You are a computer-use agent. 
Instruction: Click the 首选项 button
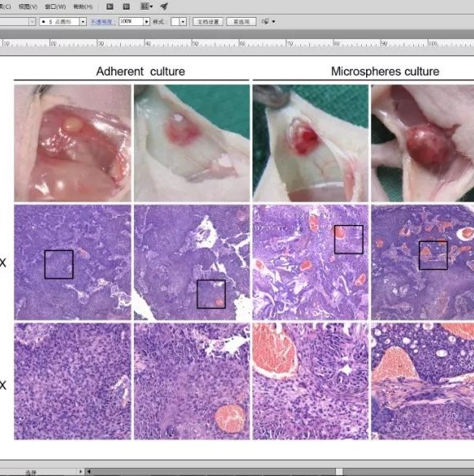coord(241,22)
